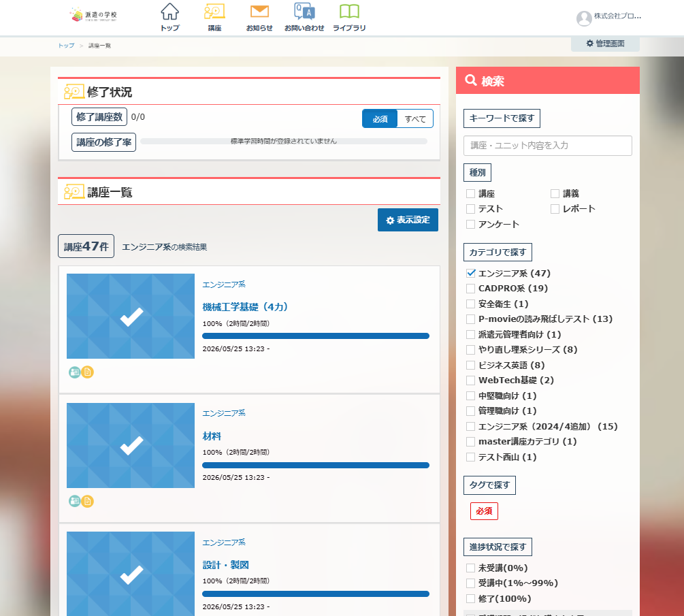Click the video icon under 機械工学基礎 card
The height and width of the screenshot is (616, 684).
[75, 372]
